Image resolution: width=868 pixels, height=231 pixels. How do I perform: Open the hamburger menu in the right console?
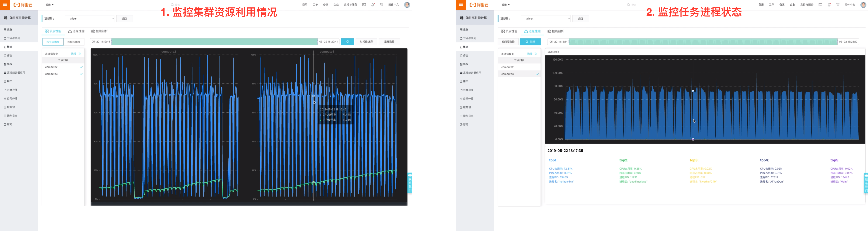[461, 5]
